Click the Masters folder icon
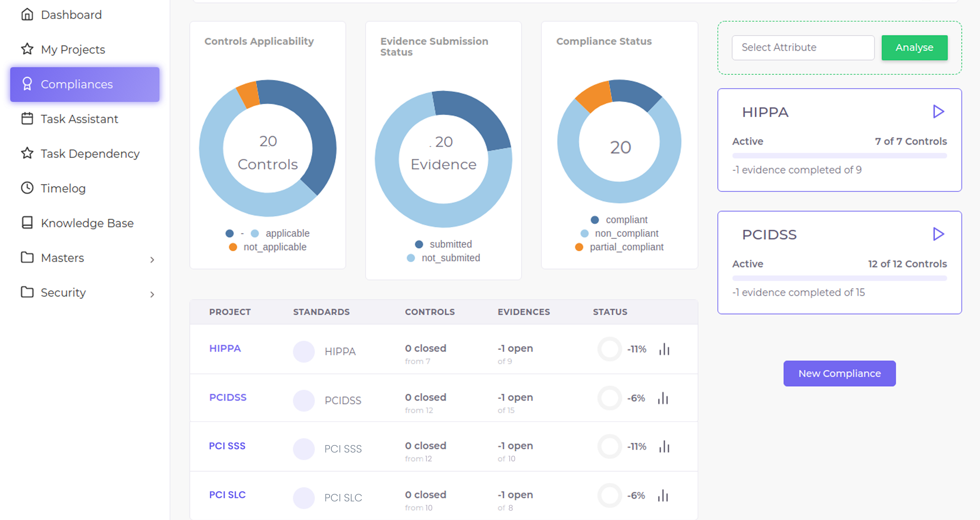 coord(27,257)
